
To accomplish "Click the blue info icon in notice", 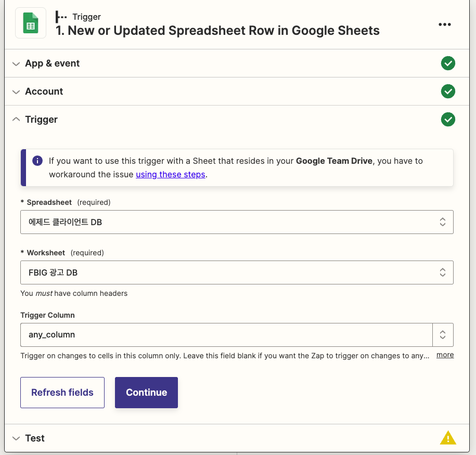I will (37, 161).
